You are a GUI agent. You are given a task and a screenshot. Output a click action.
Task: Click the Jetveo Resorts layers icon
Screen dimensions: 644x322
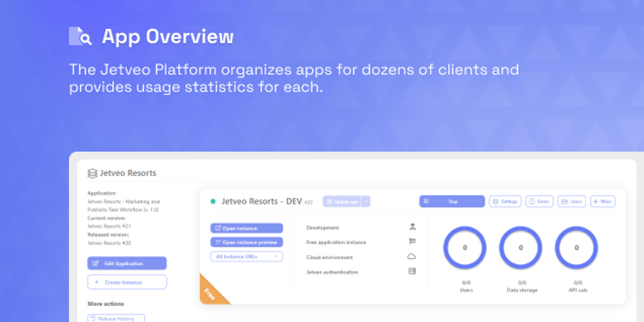(x=92, y=174)
